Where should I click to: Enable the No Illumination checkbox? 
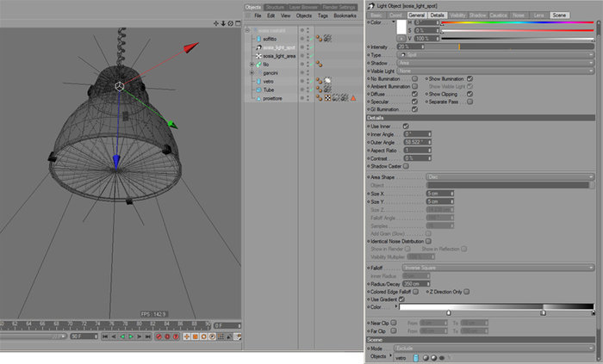click(414, 78)
